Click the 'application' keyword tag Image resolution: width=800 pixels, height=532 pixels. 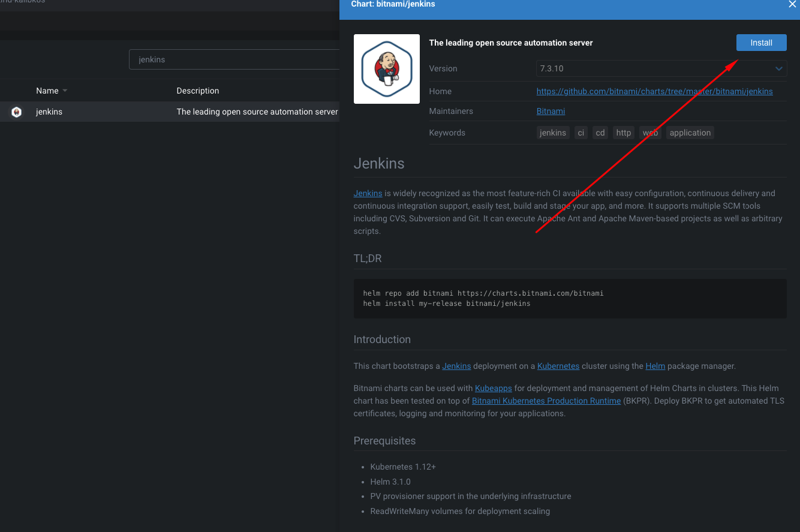tap(690, 133)
